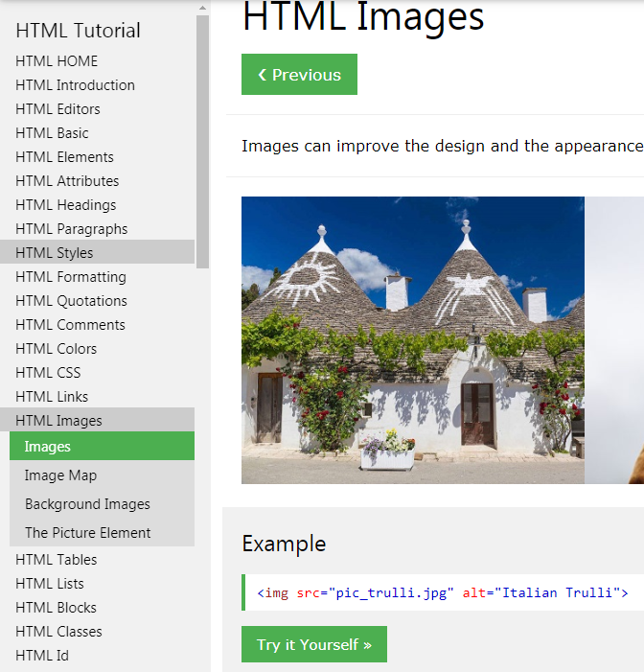Click the 'Images can improve the design' text
Viewport: 644px width, 672px height.
pyautogui.click(x=443, y=146)
